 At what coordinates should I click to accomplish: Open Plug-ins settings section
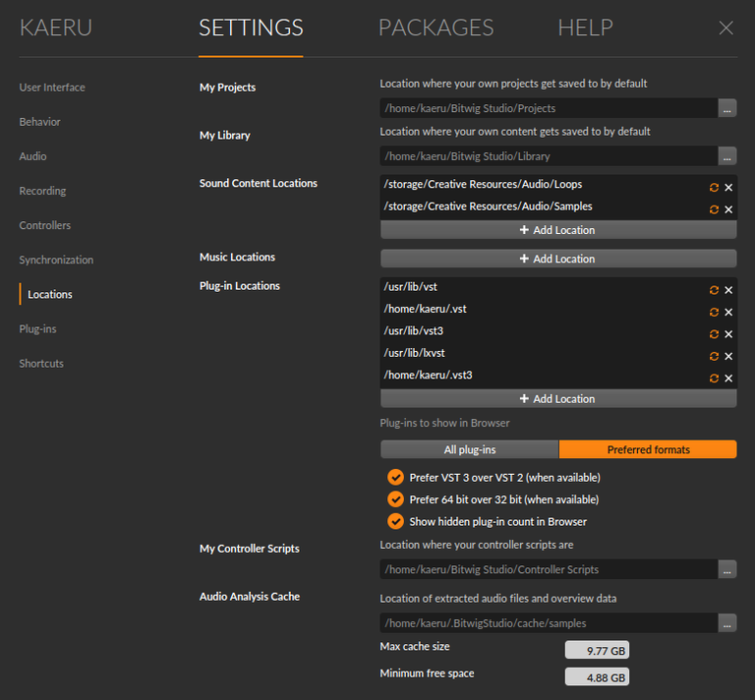coord(37,328)
